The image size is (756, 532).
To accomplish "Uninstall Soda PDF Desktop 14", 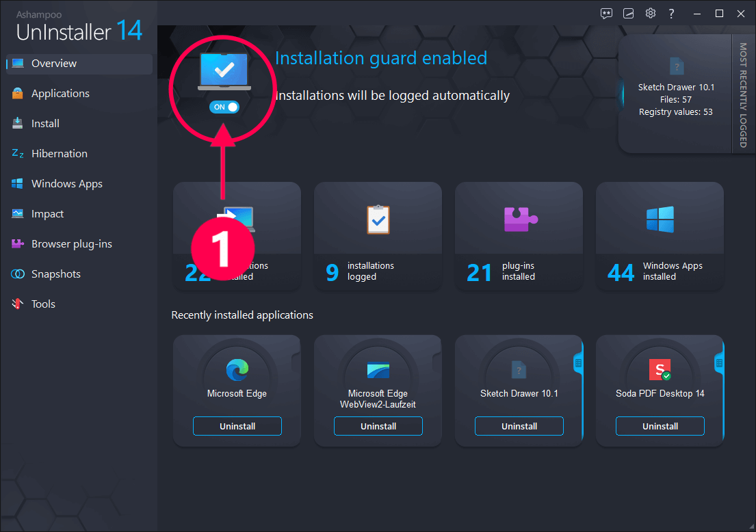I will click(x=660, y=425).
